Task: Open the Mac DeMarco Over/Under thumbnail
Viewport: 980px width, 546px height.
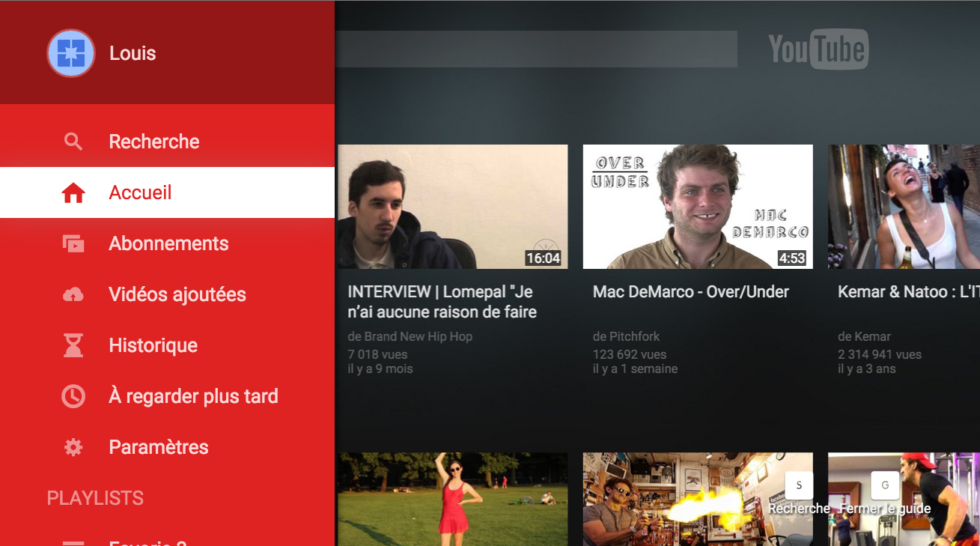Action: click(697, 207)
